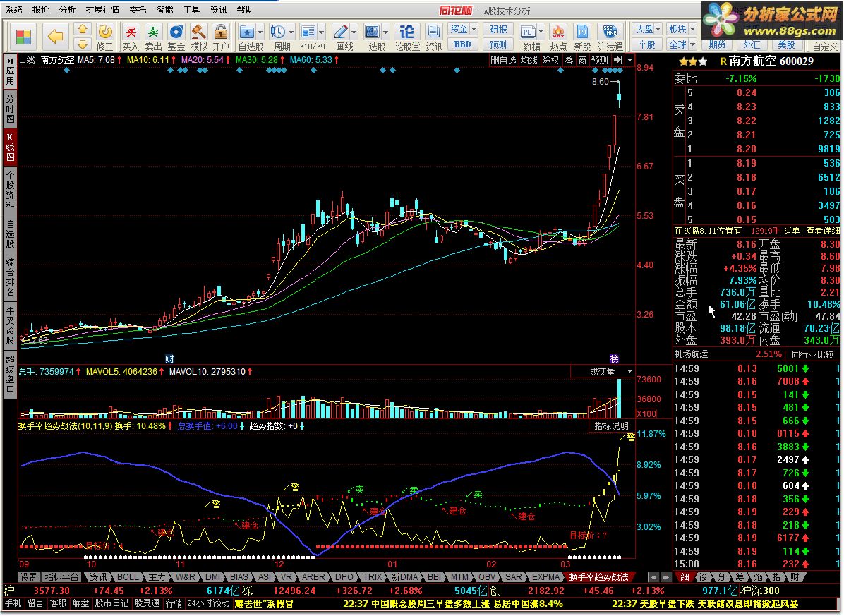Open 个股资料 in left sidebar
The image size is (844, 616).
[10, 189]
